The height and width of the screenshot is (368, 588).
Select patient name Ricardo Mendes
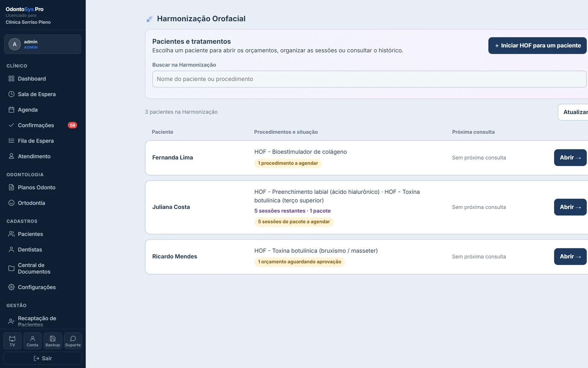175,256
